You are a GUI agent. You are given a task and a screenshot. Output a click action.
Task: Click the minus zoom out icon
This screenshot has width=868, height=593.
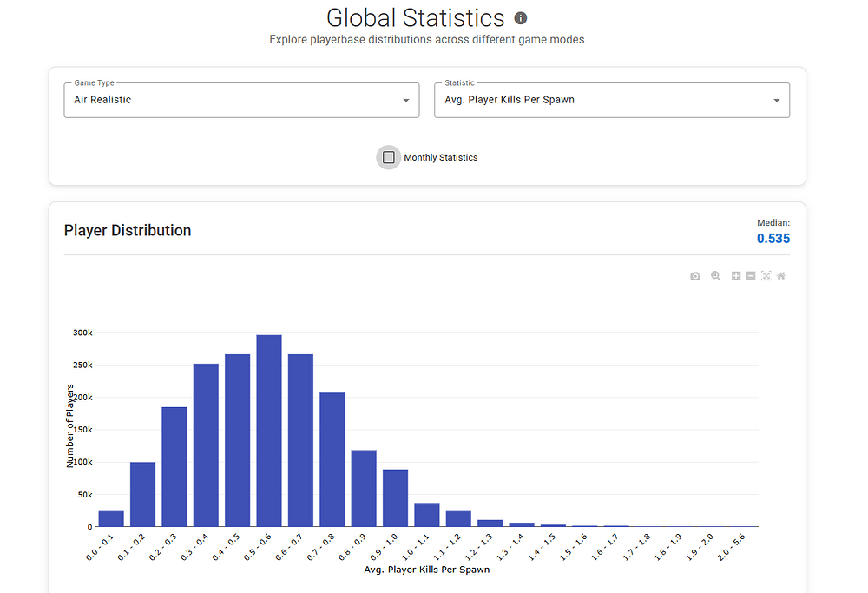point(751,276)
